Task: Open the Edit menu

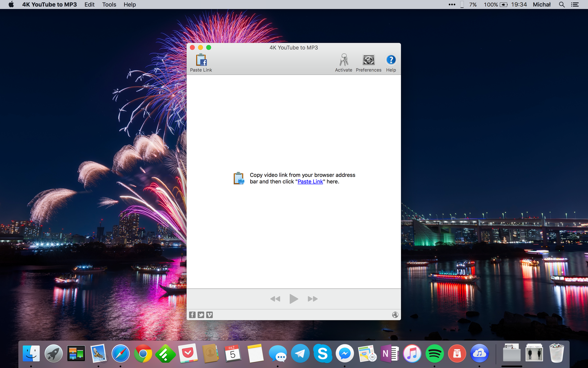Action: click(90, 4)
